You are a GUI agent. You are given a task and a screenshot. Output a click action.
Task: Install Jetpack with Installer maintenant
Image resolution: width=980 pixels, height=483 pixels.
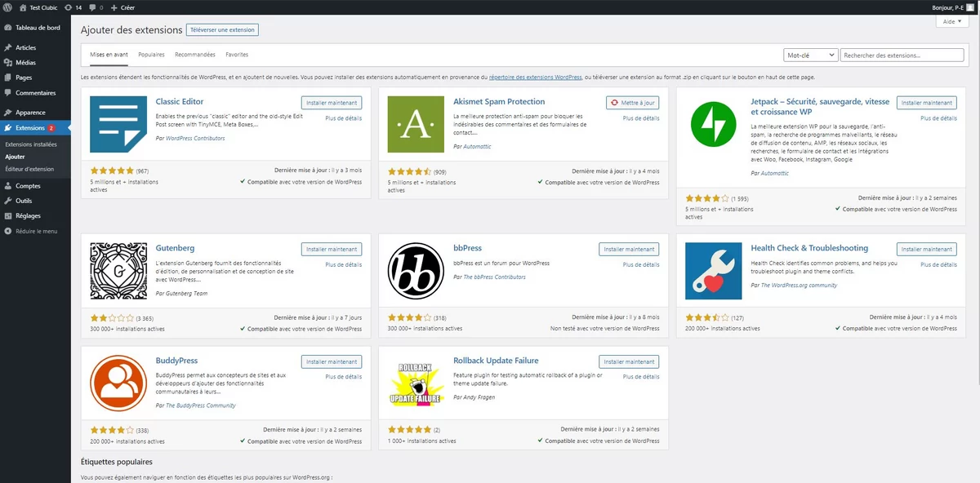point(927,103)
